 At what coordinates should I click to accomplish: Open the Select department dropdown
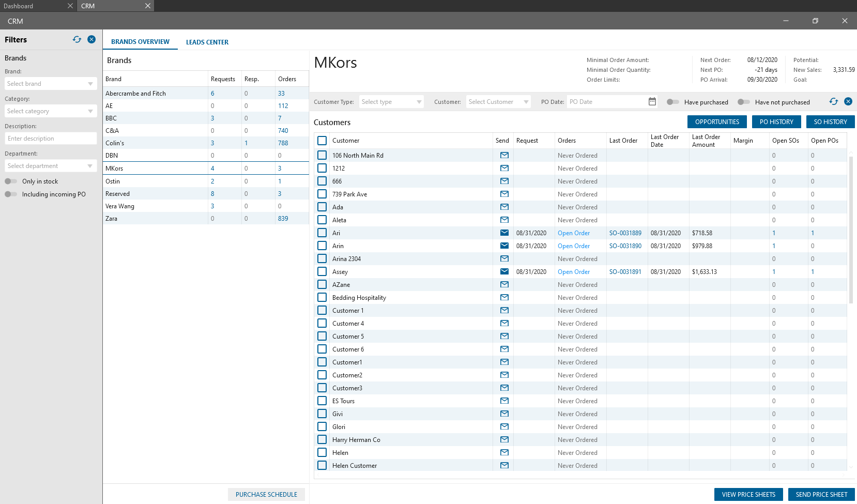click(x=51, y=166)
